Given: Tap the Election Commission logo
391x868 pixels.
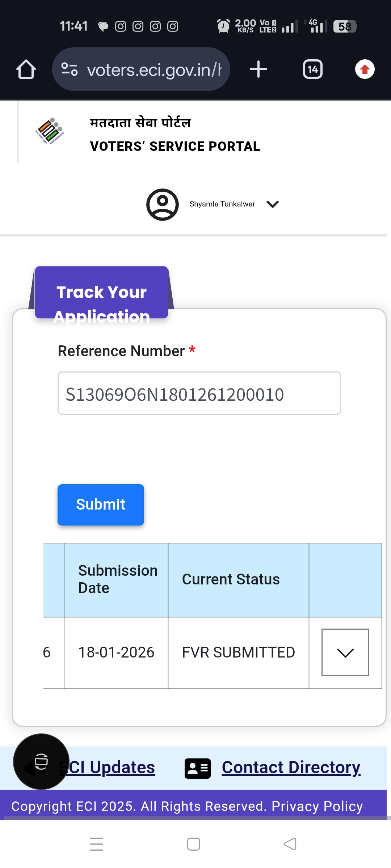Looking at the screenshot, I should tap(50, 131).
